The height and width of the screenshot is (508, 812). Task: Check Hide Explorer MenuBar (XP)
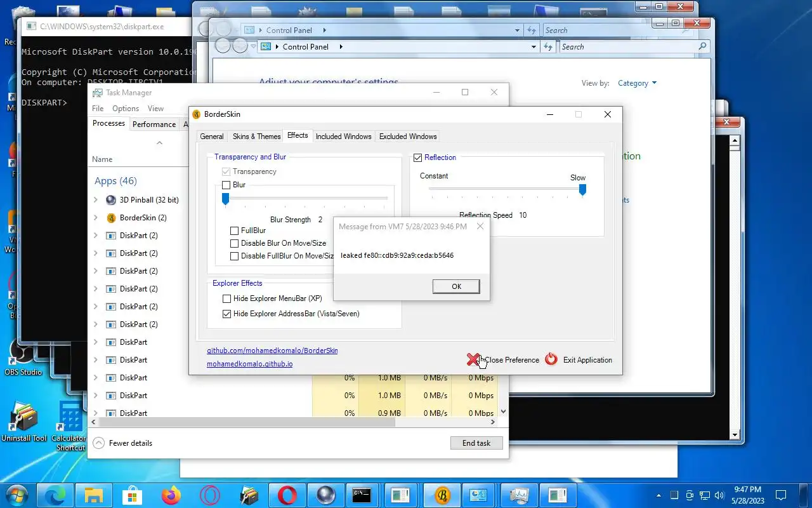coord(226,298)
